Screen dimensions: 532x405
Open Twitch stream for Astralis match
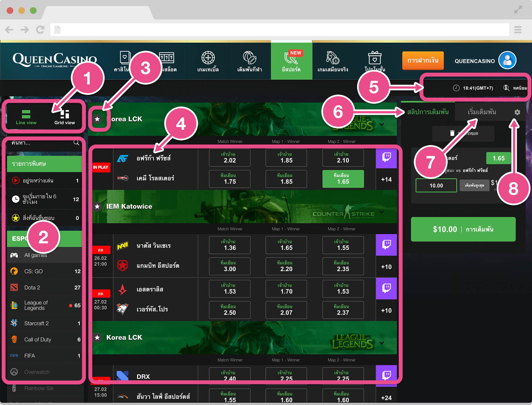(386, 289)
